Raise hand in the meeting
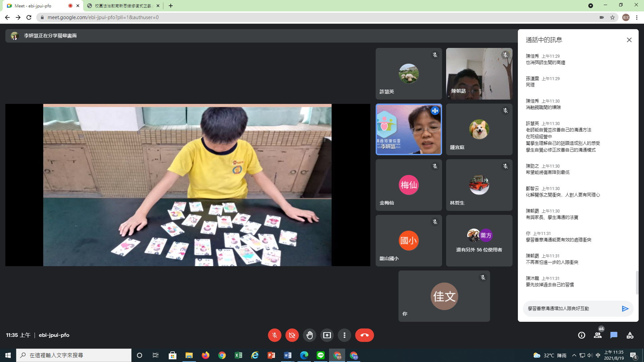 click(309, 335)
